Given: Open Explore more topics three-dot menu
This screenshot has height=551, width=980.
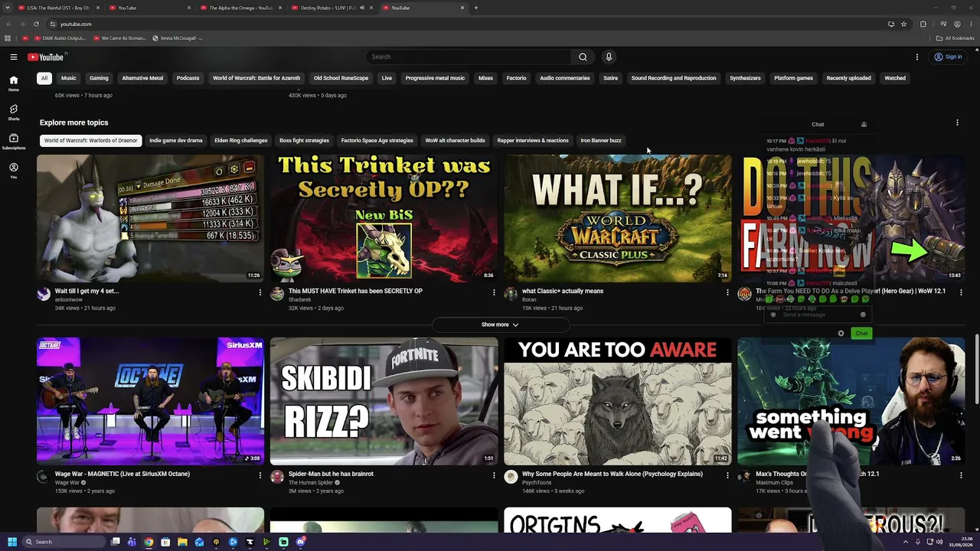Looking at the screenshot, I should [x=957, y=122].
